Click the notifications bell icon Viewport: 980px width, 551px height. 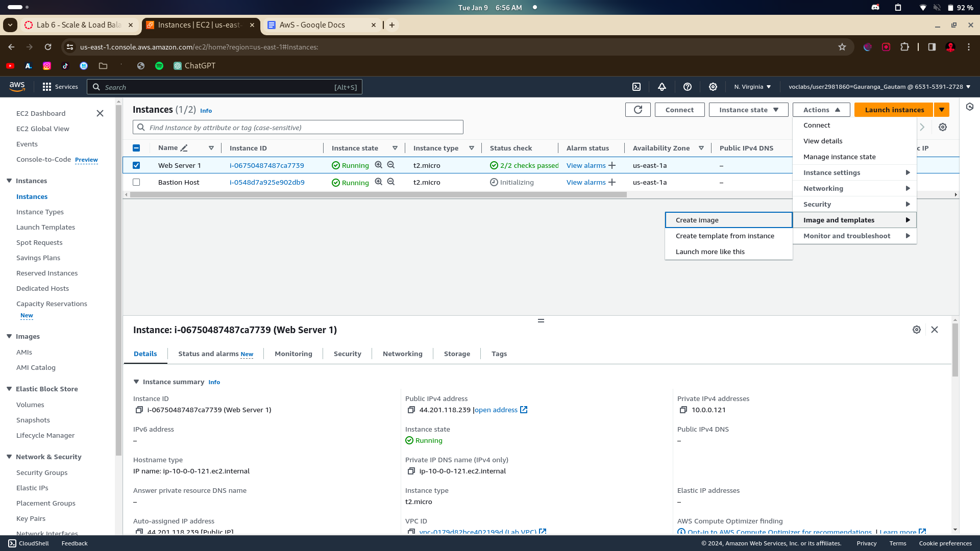[x=662, y=87]
